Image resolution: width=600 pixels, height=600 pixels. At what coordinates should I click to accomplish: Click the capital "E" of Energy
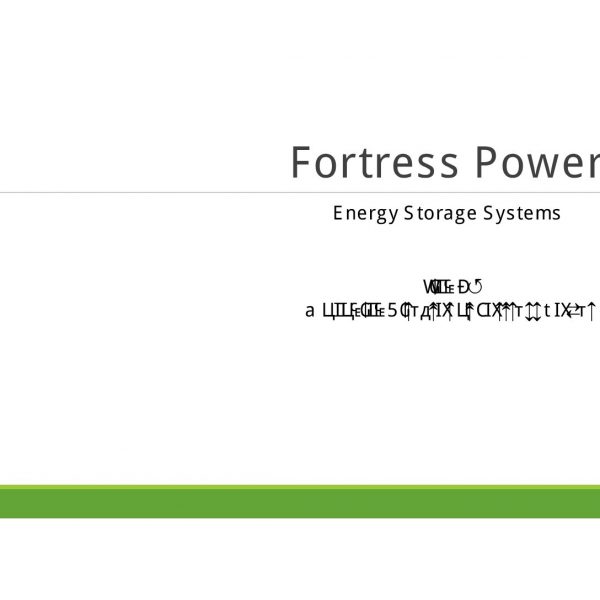point(339,213)
